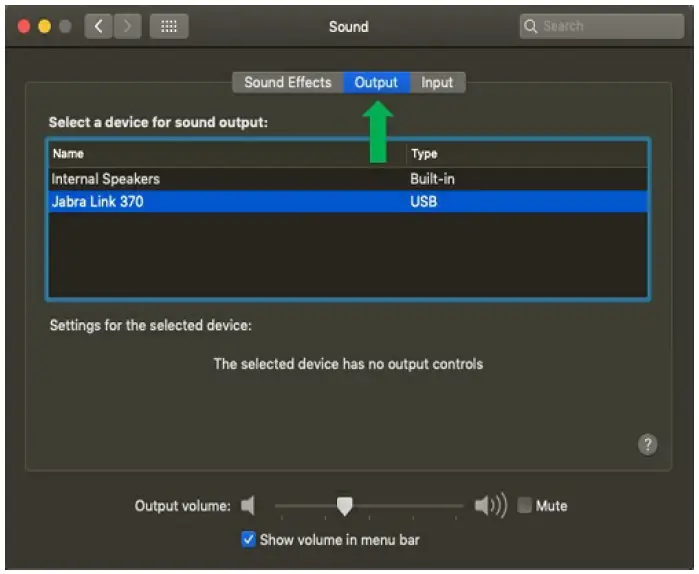Viewport: 699px width, 574px height.
Task: Click the help question mark button
Action: click(x=648, y=445)
